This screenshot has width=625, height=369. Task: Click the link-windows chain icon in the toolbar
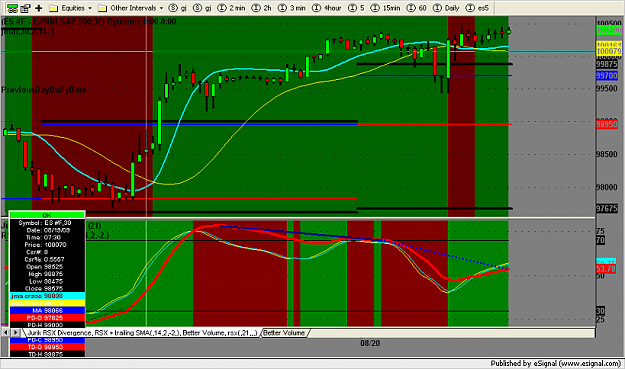click(x=12, y=8)
